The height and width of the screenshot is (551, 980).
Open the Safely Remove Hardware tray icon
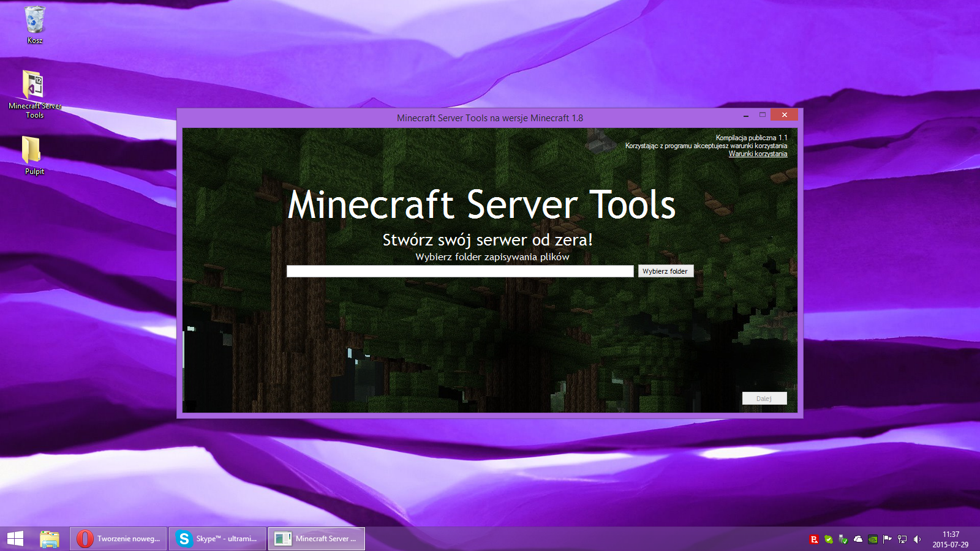843,539
